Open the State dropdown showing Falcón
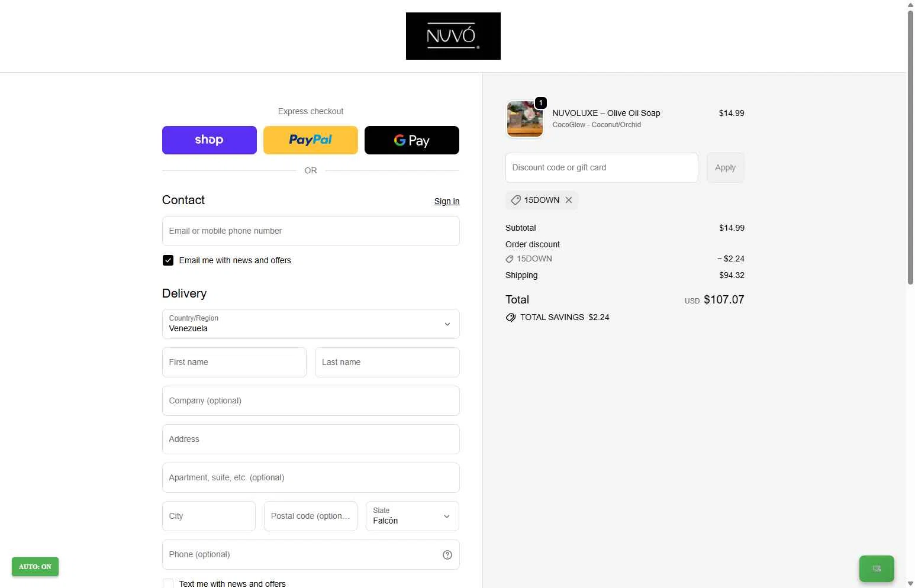 [413, 516]
